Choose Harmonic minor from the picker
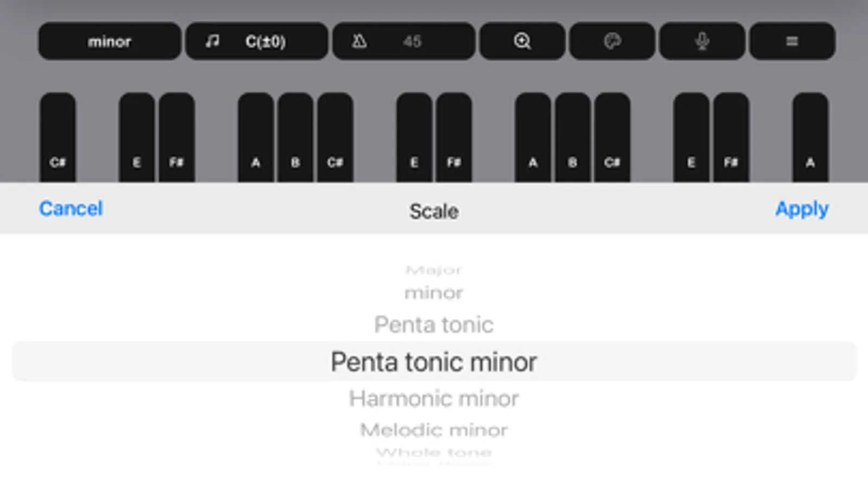 (x=434, y=398)
